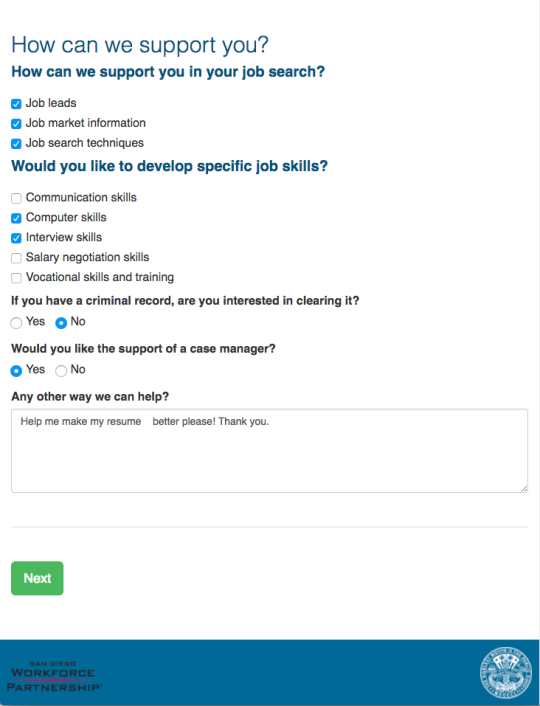Click the green Next button
This screenshot has height=706, width=540.
tap(37, 578)
